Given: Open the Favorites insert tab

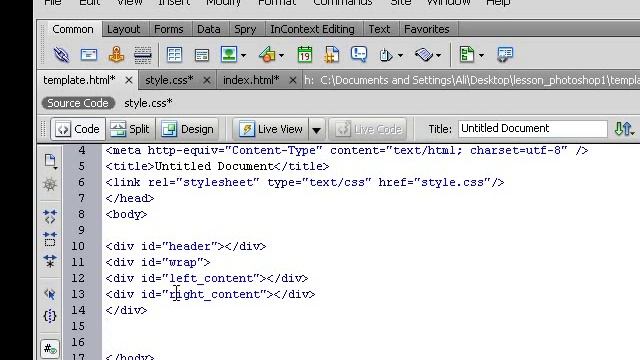Looking at the screenshot, I should click(x=427, y=29).
